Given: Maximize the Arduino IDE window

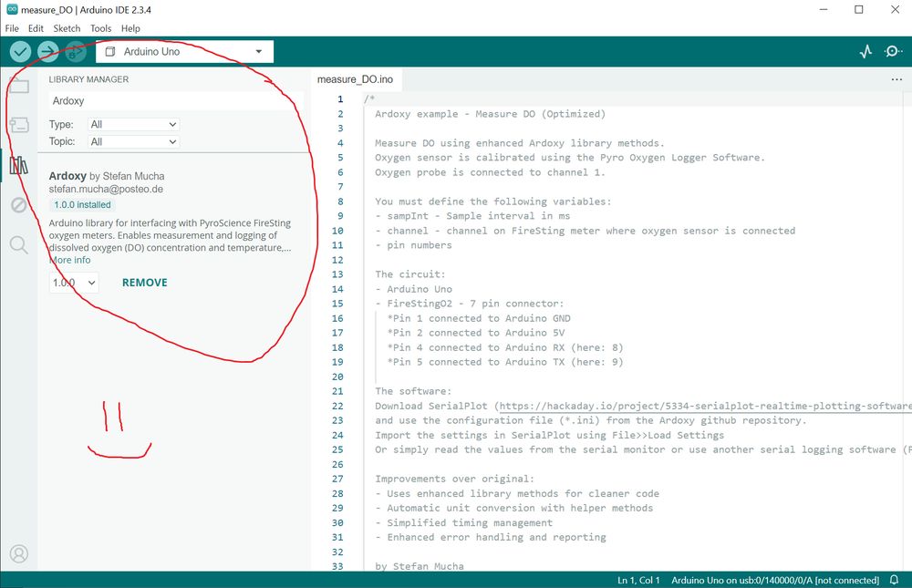Looking at the screenshot, I should [858, 10].
